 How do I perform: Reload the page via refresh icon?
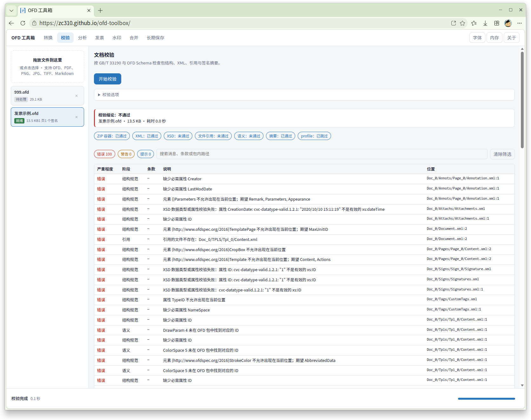point(23,23)
